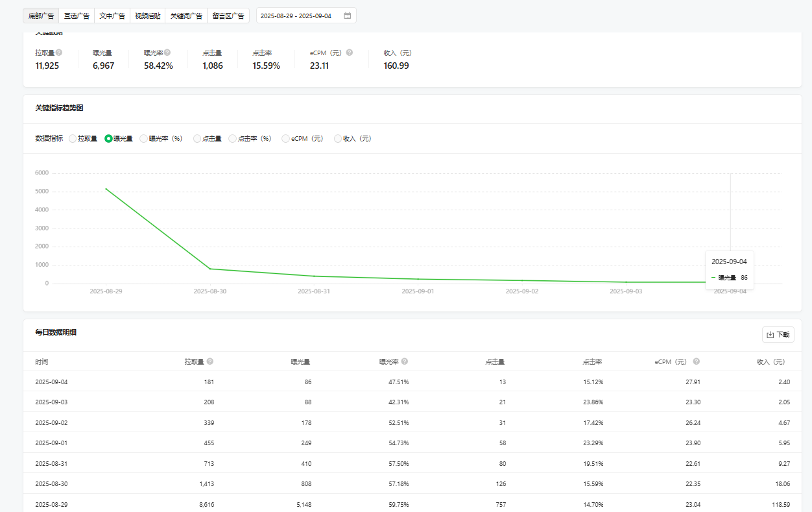Click the chart data point at 2025-09-01

418,279
